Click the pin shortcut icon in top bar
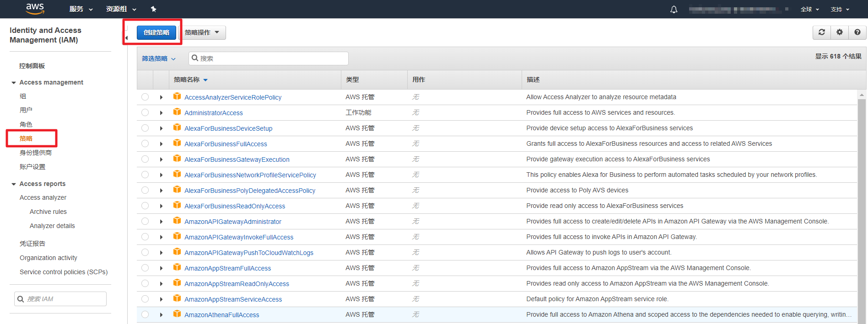 153,9
